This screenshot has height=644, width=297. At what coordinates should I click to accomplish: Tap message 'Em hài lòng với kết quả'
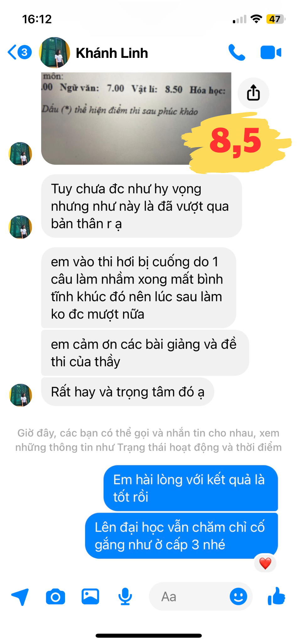pyautogui.click(x=191, y=488)
